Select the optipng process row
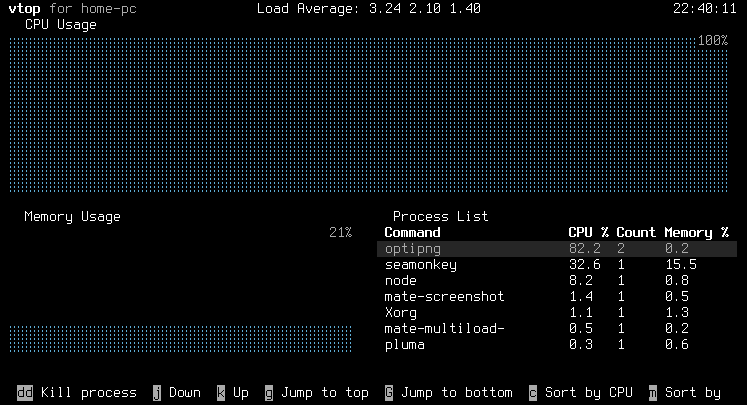The image size is (747, 405). click(557, 249)
